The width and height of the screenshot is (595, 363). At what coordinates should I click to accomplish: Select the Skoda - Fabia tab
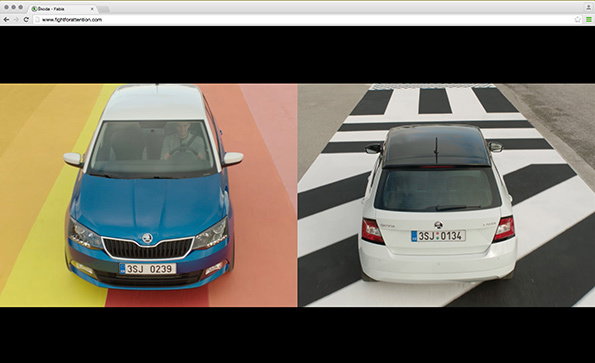62,9
